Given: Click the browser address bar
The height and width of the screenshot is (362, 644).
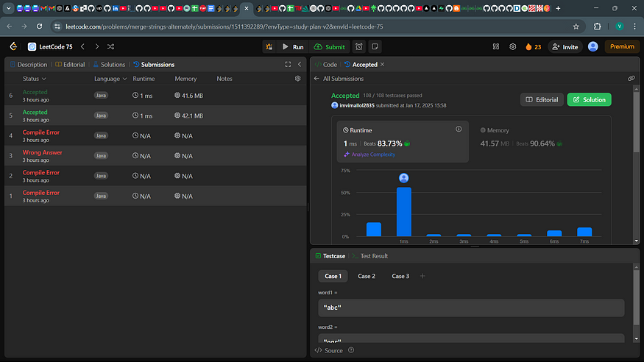Looking at the screenshot, I should pos(312,26).
